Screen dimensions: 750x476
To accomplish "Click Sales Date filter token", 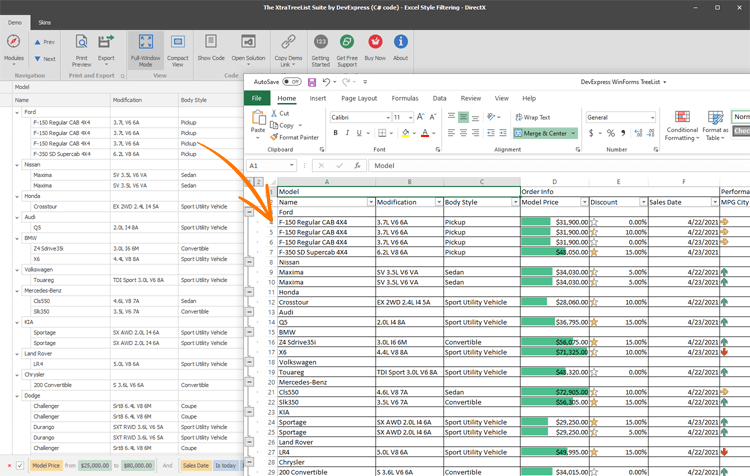I will click(x=196, y=465).
